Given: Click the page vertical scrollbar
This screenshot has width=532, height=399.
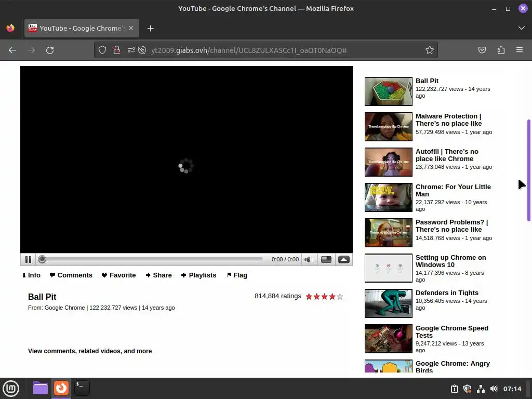Looking at the screenshot, I should (x=528, y=170).
